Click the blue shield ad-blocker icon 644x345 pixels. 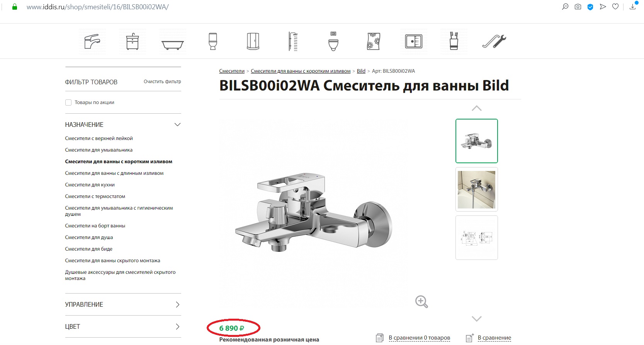(590, 7)
